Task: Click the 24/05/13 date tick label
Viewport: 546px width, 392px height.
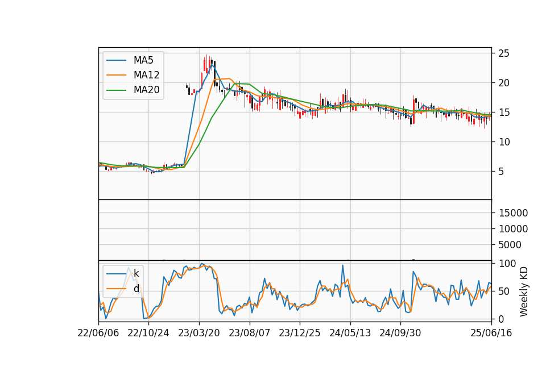Action: pyautogui.click(x=350, y=333)
